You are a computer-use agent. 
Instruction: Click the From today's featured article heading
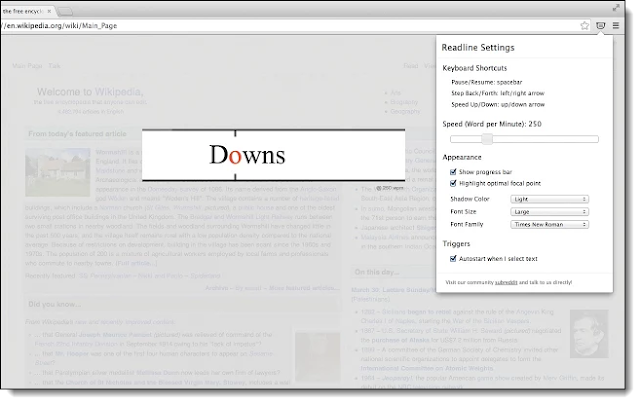pos(77,134)
